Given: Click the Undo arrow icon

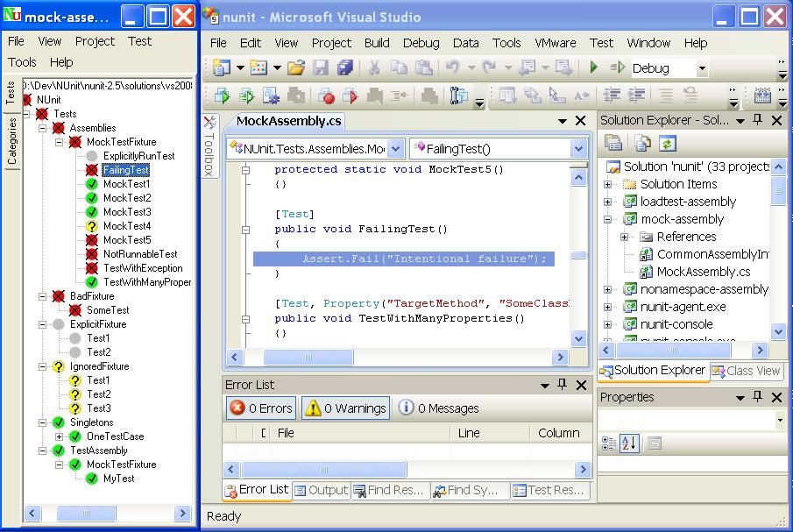Looking at the screenshot, I should 453,67.
